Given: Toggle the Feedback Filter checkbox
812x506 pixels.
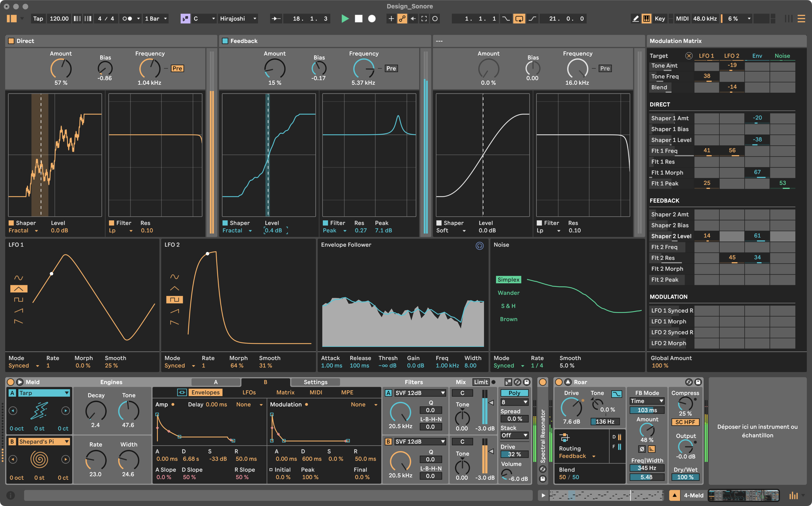Looking at the screenshot, I should [325, 223].
